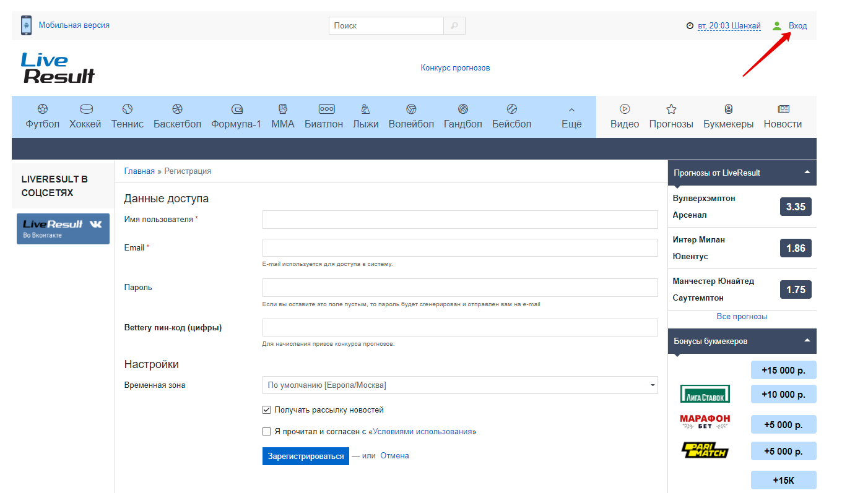Select the Хоккей puck icon

[x=85, y=109]
